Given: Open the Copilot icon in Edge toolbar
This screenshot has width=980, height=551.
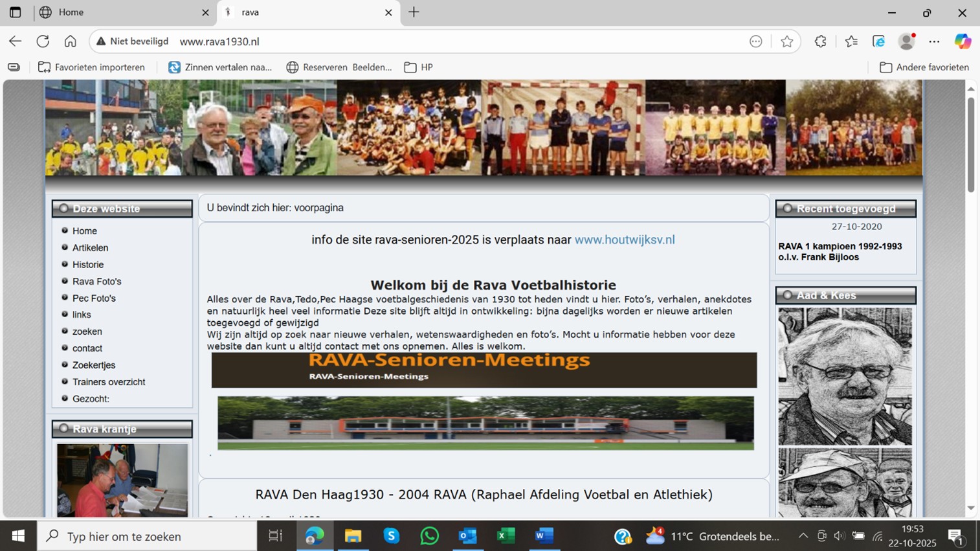Looking at the screenshot, I should pos(963,41).
